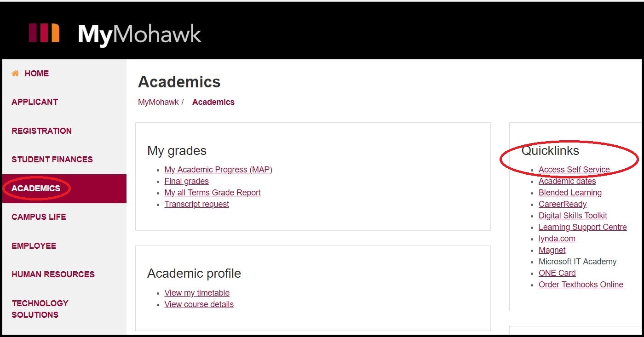The height and width of the screenshot is (337, 644).
Task: Open My Academic Progress (MAP)
Action: coord(218,169)
